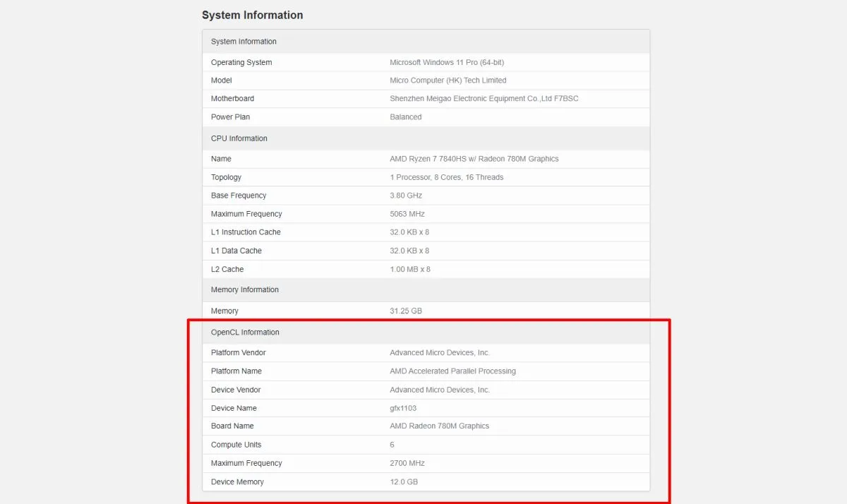847x504 pixels.
Task: Click the Device Name gfx1103 value
Action: point(403,408)
